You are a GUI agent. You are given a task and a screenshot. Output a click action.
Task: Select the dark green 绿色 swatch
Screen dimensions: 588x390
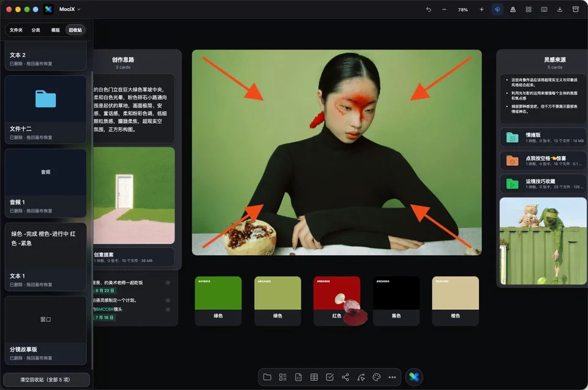click(x=218, y=301)
